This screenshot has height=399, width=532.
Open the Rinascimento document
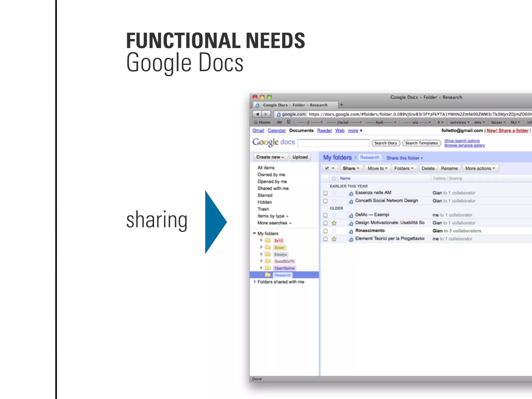click(370, 230)
